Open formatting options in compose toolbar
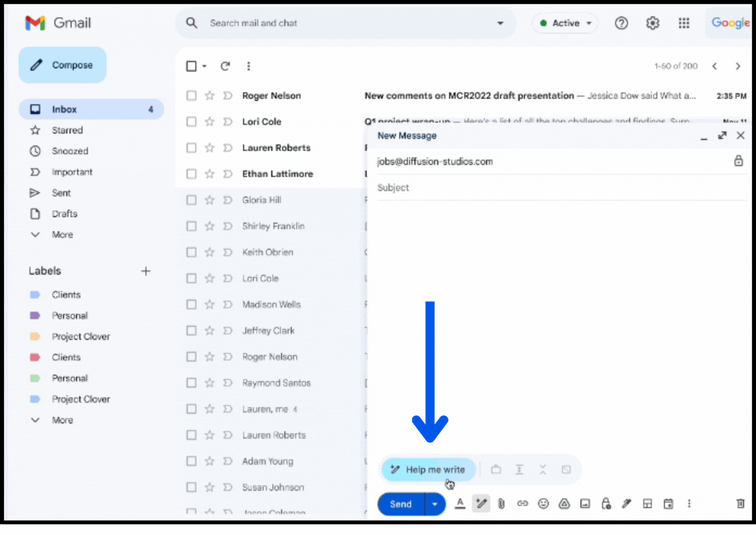 coord(460,504)
